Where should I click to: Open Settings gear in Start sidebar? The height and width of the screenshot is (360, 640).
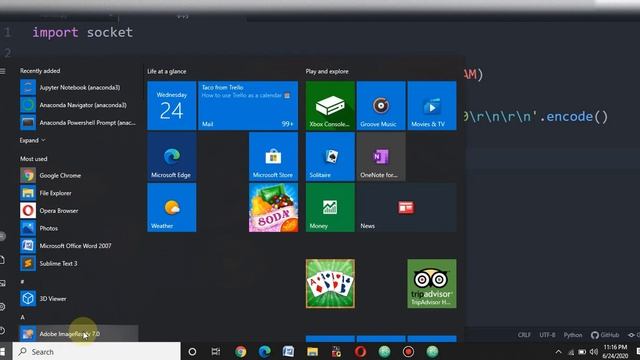(2, 307)
